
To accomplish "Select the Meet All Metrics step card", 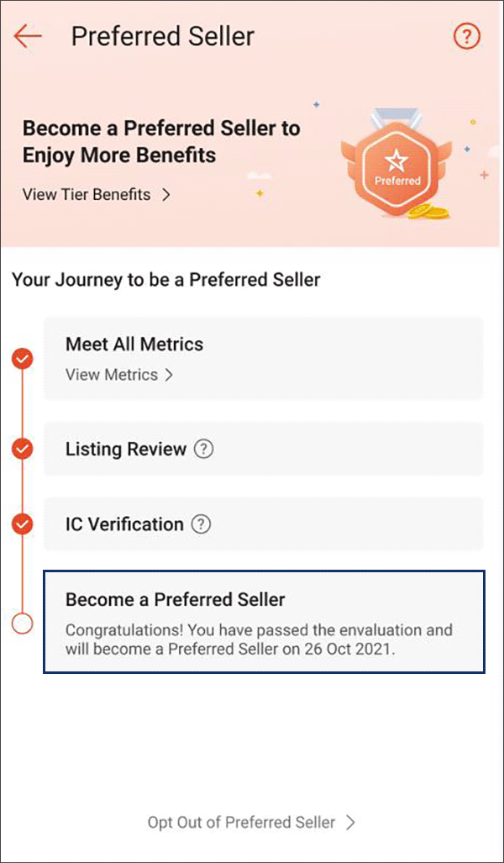I will 263,358.
